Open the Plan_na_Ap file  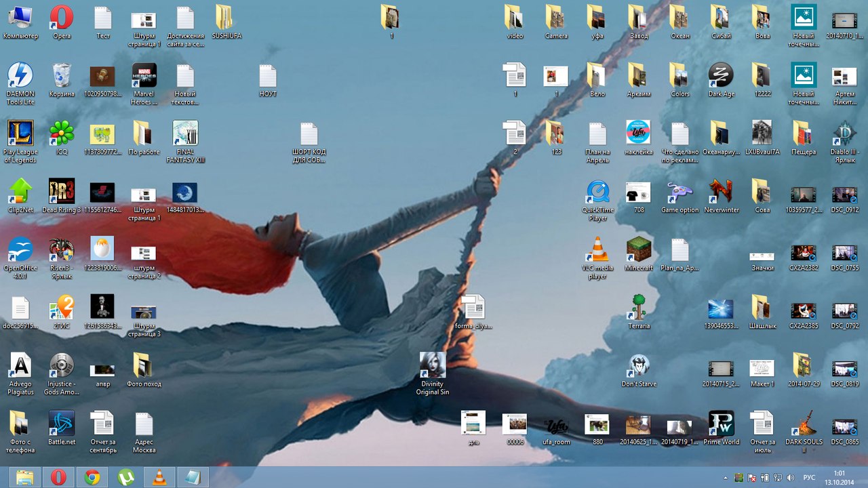click(x=679, y=254)
